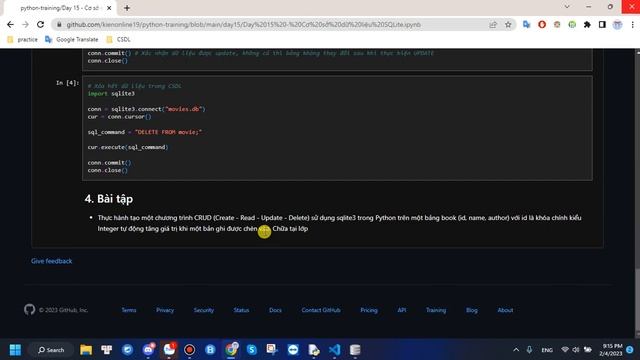Viewport: 640px width, 360px height.
Task: Open API footer link
Action: coord(402,310)
